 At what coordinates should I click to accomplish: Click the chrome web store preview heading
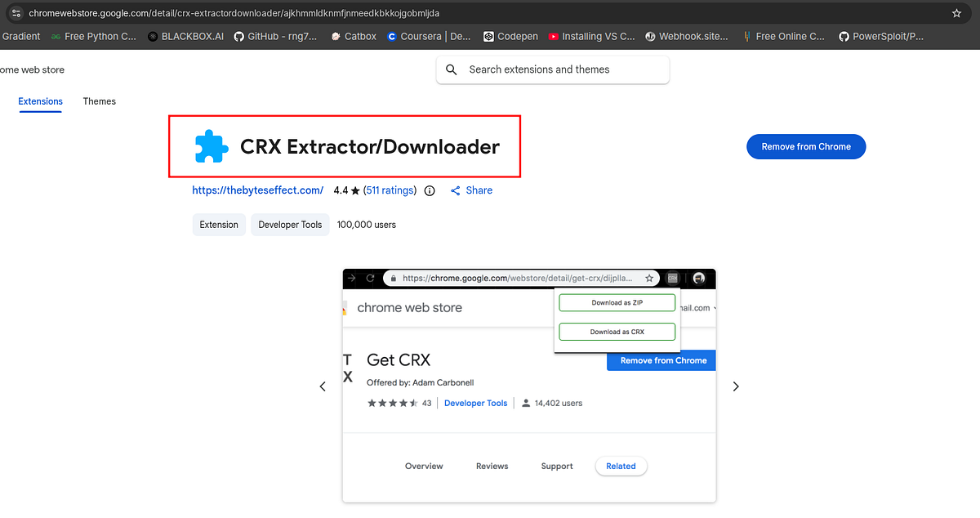(x=410, y=308)
